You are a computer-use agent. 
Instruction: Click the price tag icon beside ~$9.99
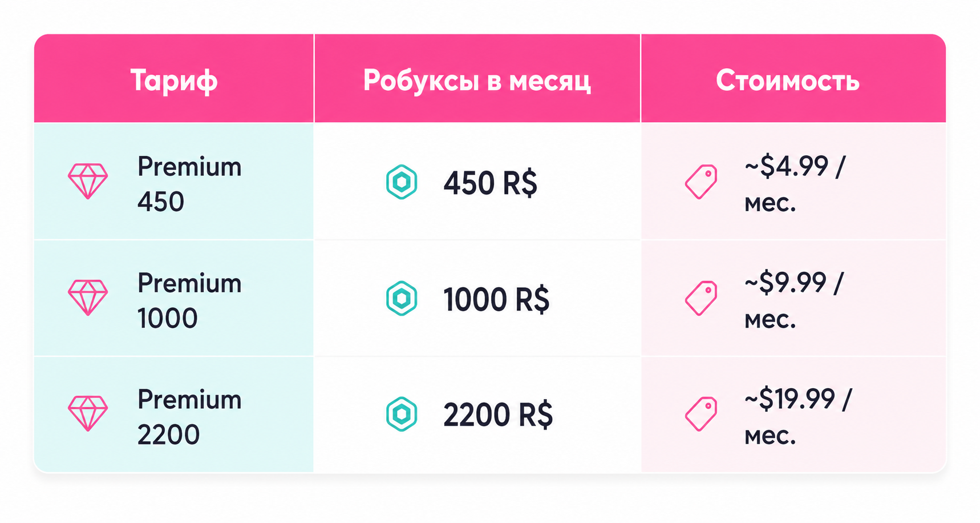click(701, 298)
